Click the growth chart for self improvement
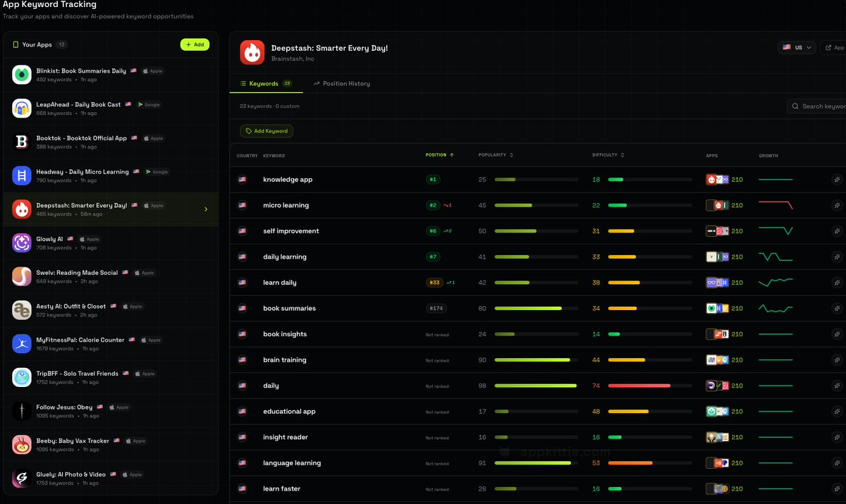The height and width of the screenshot is (504, 846). point(775,231)
